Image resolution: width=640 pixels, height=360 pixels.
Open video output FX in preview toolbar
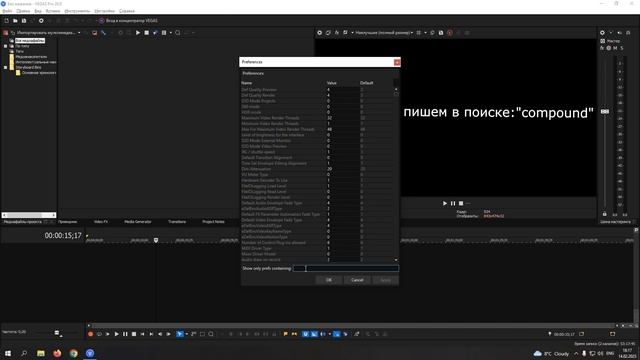tap(337, 33)
